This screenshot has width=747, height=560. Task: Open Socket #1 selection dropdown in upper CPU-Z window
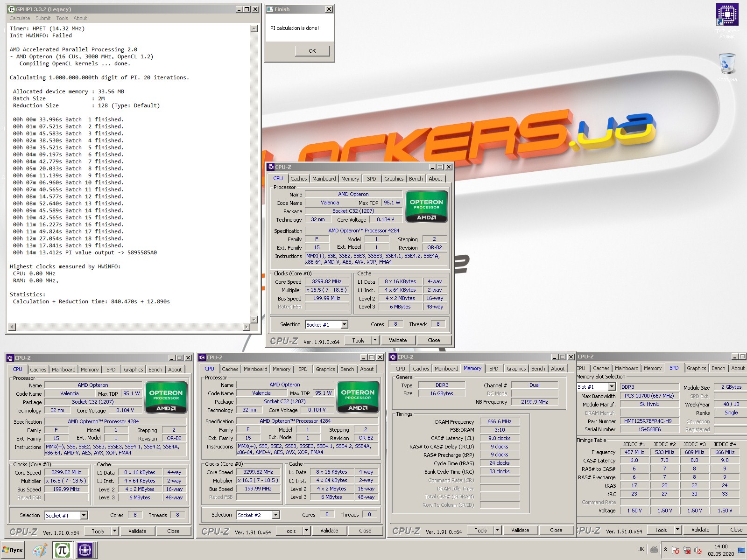(344, 324)
